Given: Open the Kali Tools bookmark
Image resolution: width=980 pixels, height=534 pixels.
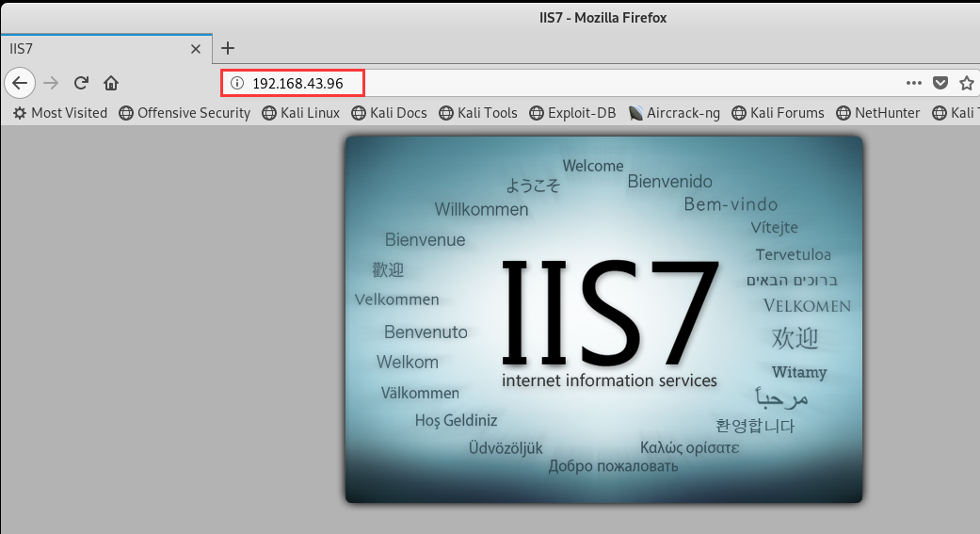Looking at the screenshot, I should [x=478, y=113].
